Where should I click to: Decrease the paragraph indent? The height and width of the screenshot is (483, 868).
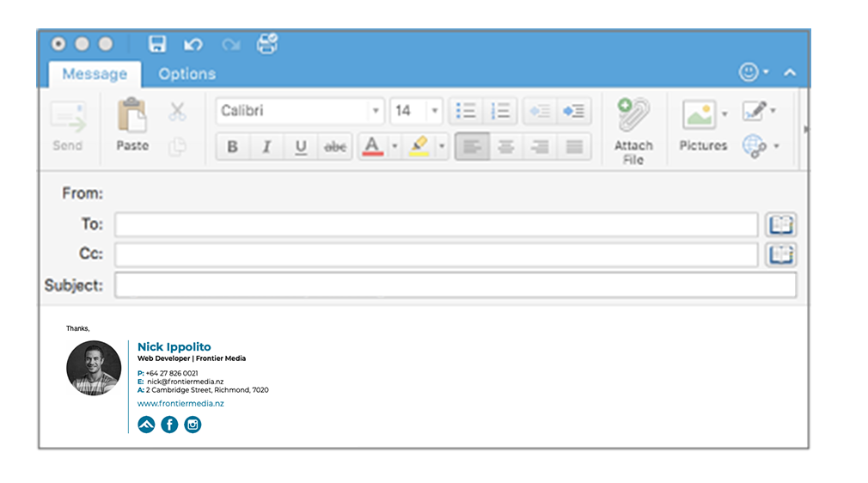click(x=540, y=111)
